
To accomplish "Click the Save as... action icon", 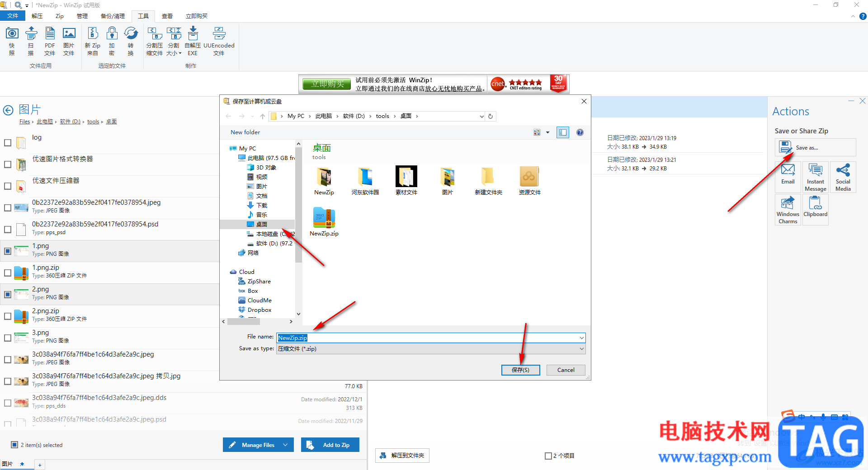I will tap(815, 147).
